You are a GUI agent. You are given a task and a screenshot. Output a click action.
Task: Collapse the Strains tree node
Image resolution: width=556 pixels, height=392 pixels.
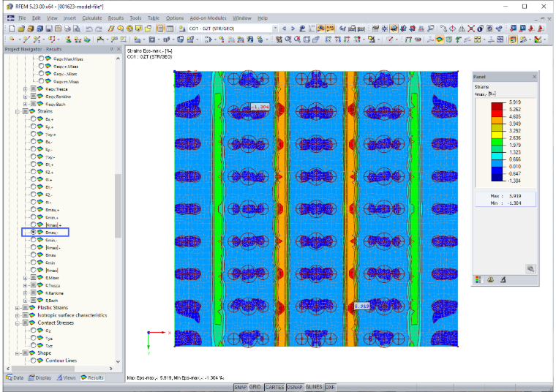(18, 111)
